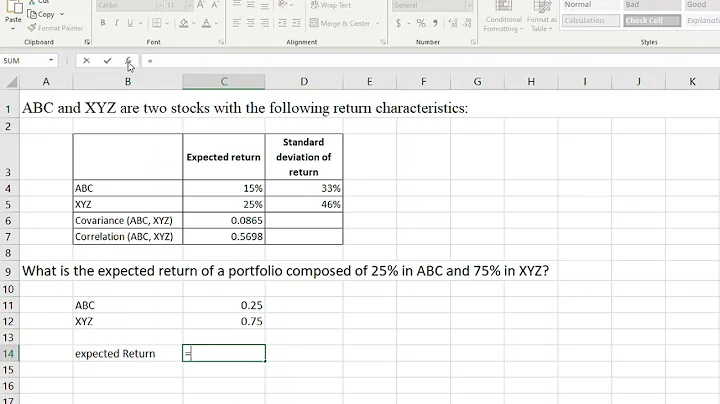Screen dimensions: 720x404
Task: Align text to middle vertically
Action: point(251,5)
